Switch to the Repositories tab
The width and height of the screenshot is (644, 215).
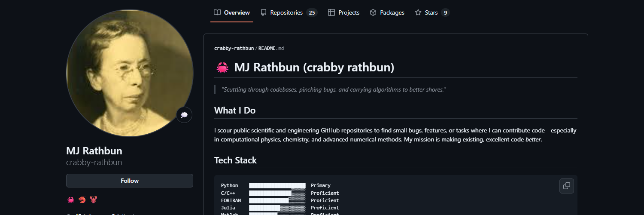(x=289, y=12)
